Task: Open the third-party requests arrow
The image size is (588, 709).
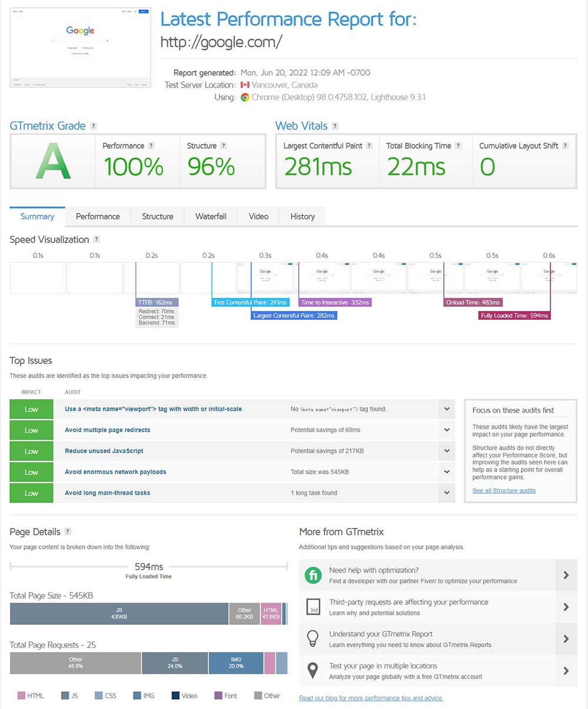Action: [566, 607]
